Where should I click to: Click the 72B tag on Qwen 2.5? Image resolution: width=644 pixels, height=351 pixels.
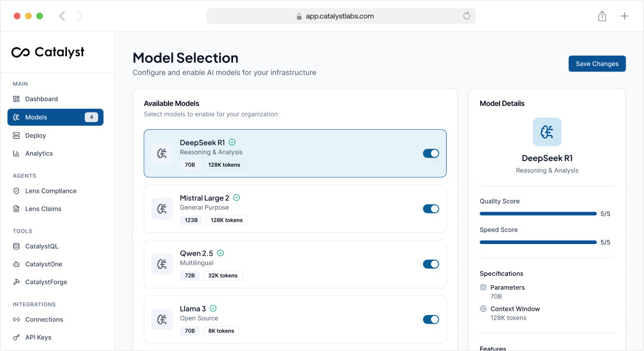tap(190, 275)
